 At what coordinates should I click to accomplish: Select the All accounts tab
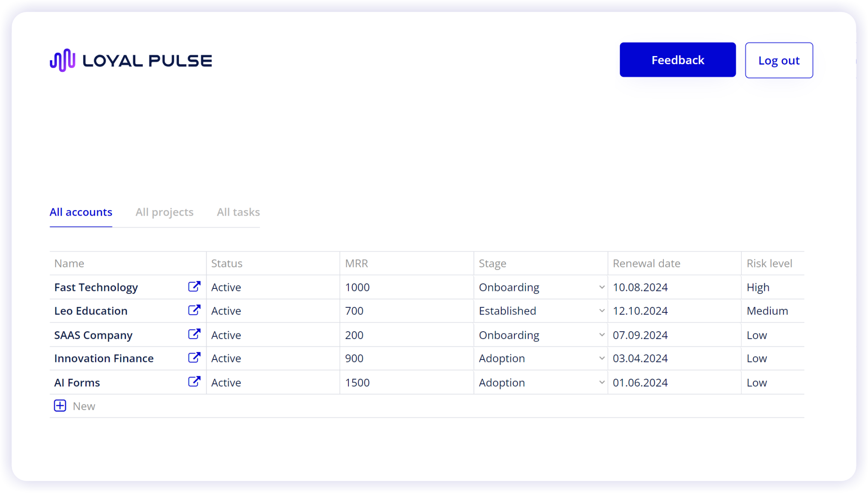[81, 212]
